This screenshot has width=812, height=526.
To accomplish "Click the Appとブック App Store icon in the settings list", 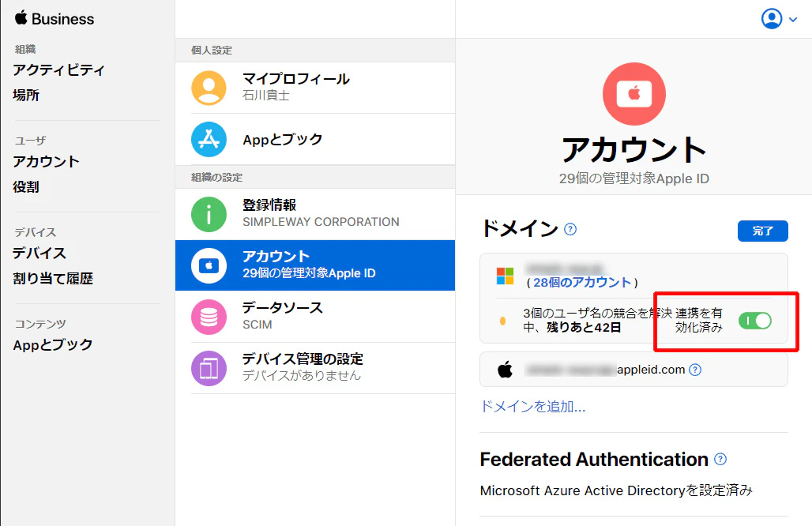I will (209, 139).
